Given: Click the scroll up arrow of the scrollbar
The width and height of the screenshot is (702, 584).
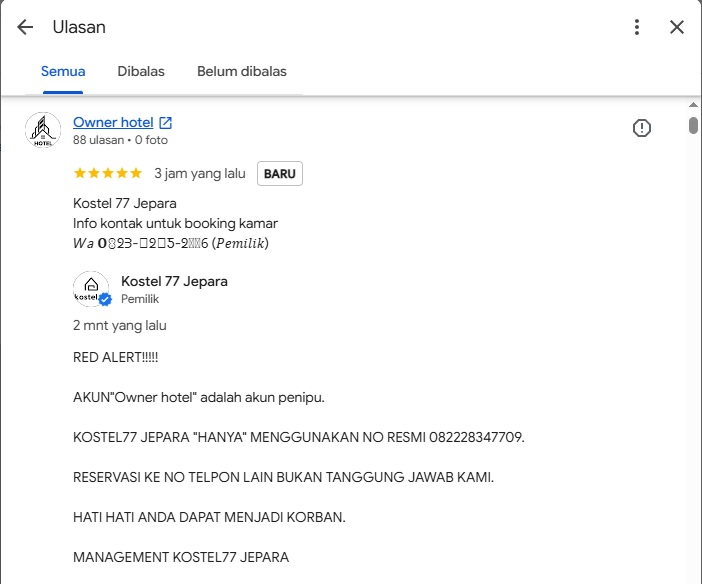Looking at the screenshot, I should coord(693,104).
